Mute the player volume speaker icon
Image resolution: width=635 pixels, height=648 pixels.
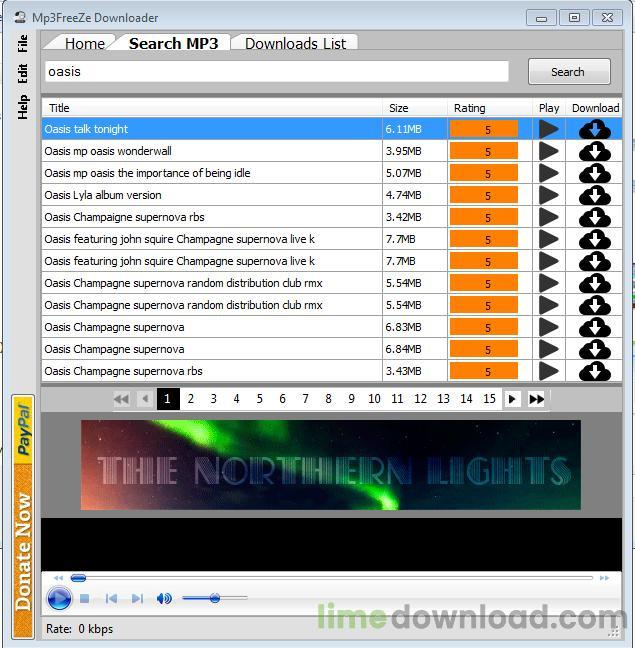(x=164, y=598)
